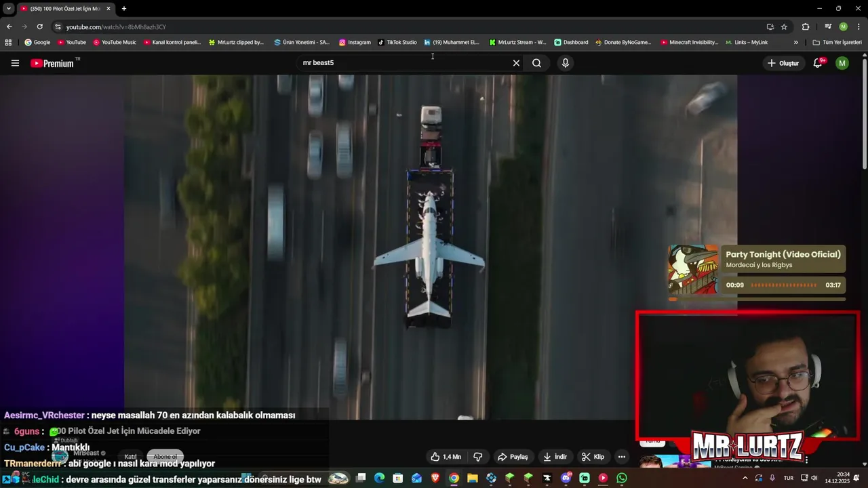
Task: Open the Google bookmark
Action: click(38, 42)
